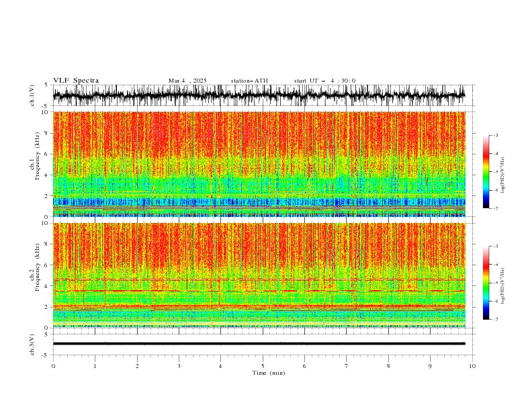This screenshot has height=411, width=532.
Task: Click the "ch.3(V)" axis label
Action: 32,345
